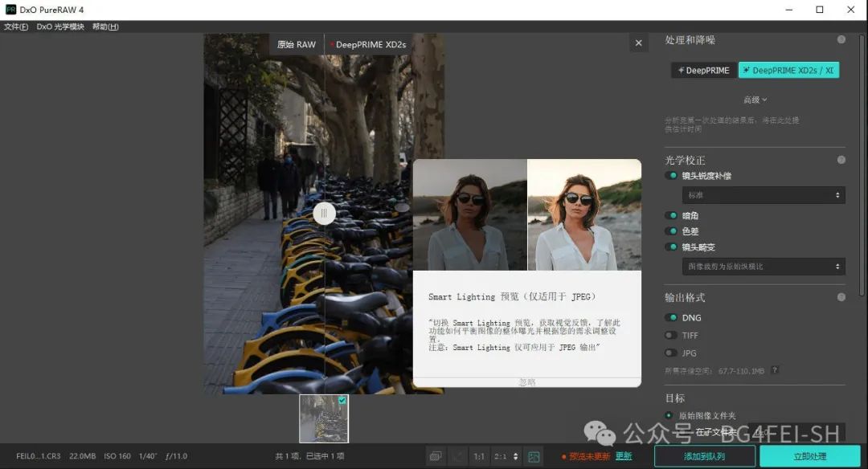Click the 更新 preview link

click(624, 456)
